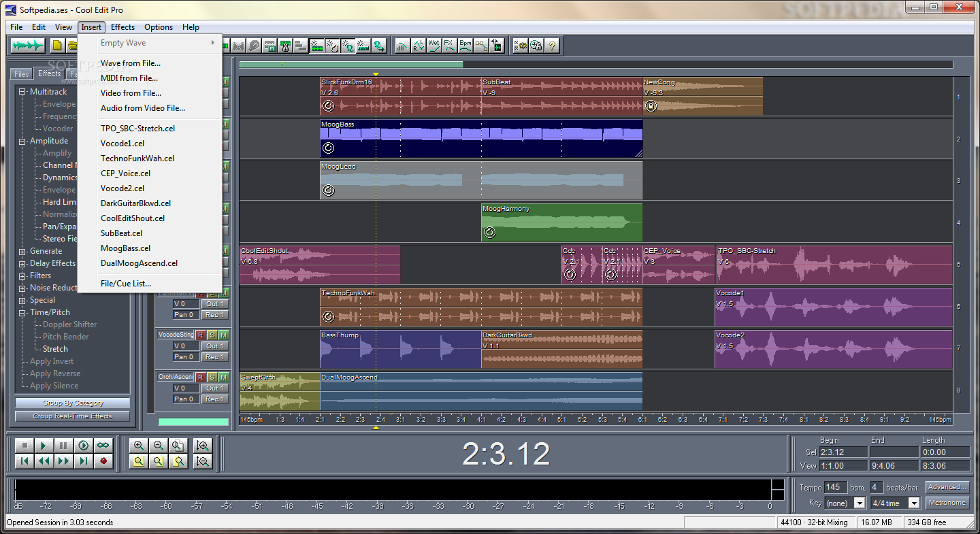Click the FX envelope toolbar icon
Viewport: 980px width, 534px height.
pyautogui.click(x=449, y=46)
